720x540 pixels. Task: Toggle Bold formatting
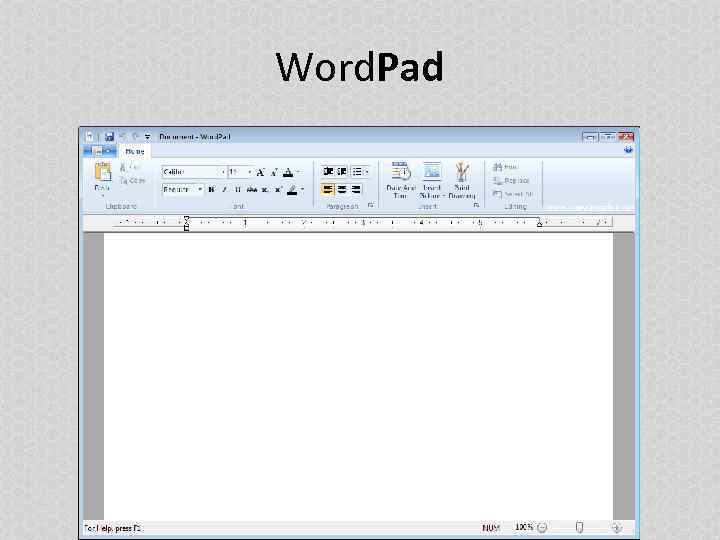[211, 189]
